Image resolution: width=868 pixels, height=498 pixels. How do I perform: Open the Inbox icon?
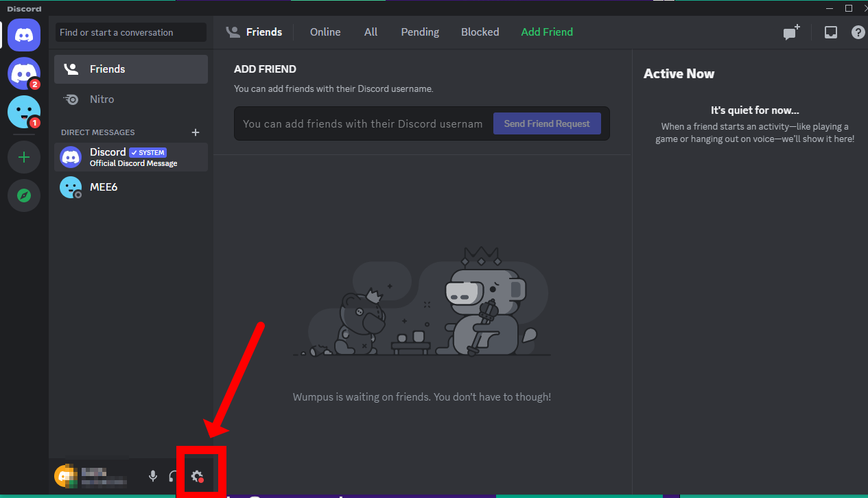click(x=831, y=32)
